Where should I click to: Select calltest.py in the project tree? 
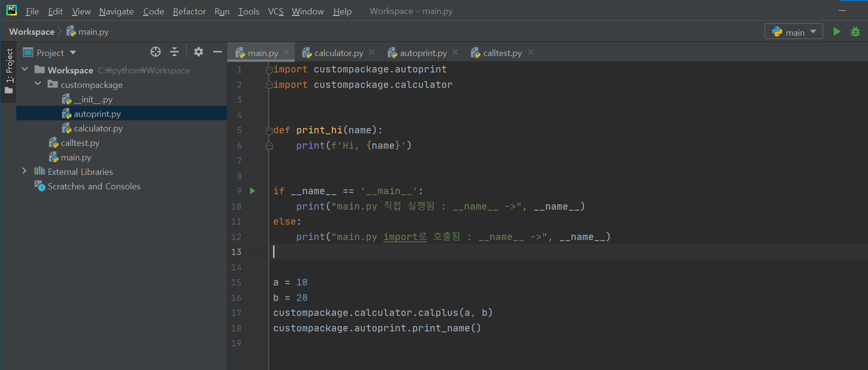80,143
